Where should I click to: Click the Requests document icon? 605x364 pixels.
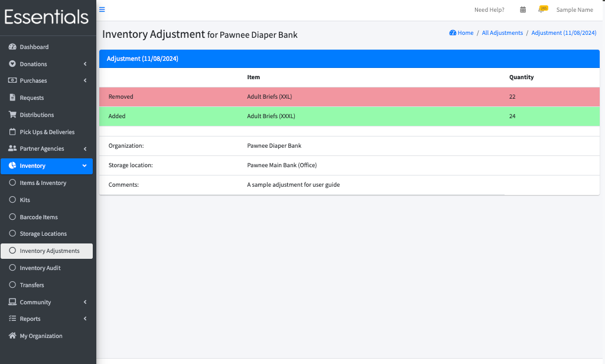pyautogui.click(x=12, y=97)
